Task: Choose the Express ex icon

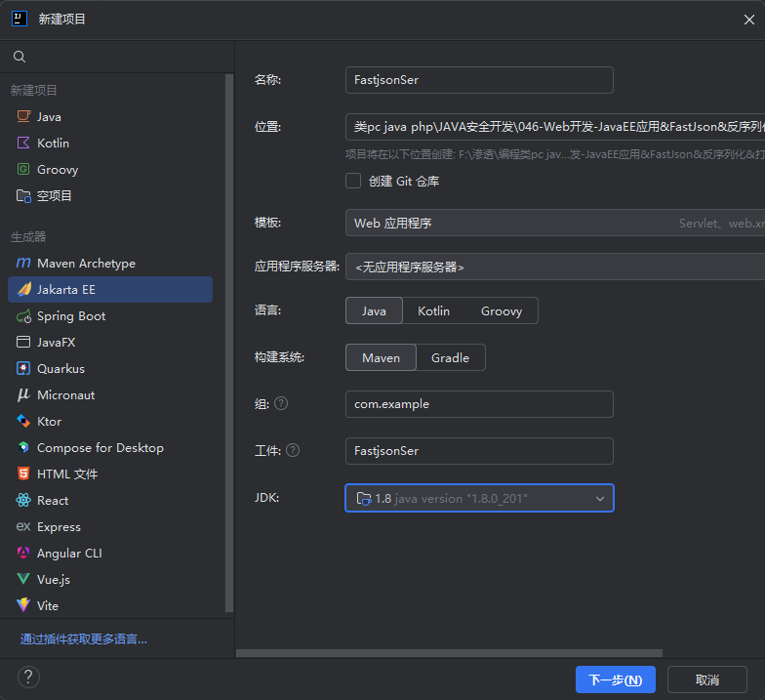Action: tap(23, 526)
